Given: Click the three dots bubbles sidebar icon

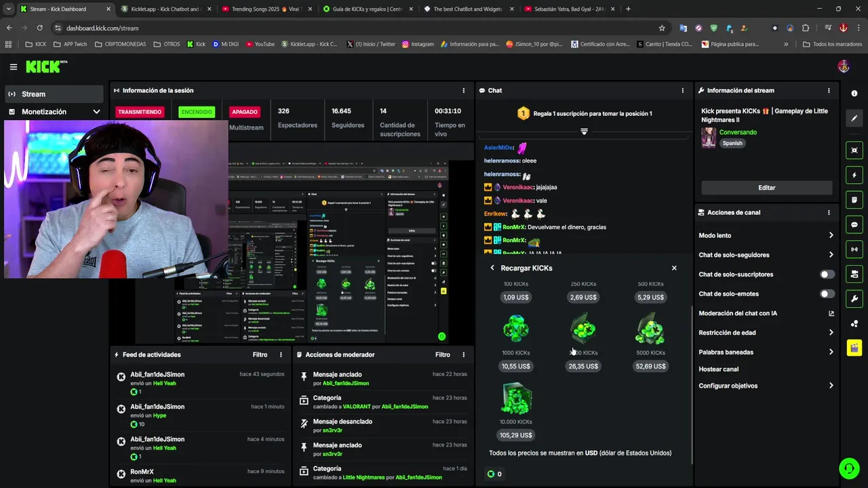Looking at the screenshot, I should point(854,323).
